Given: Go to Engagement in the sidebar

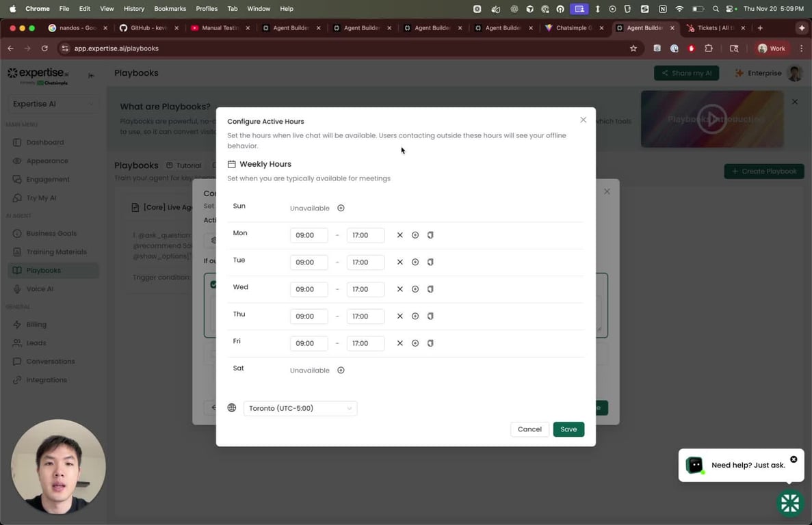Looking at the screenshot, I should click(52, 180).
